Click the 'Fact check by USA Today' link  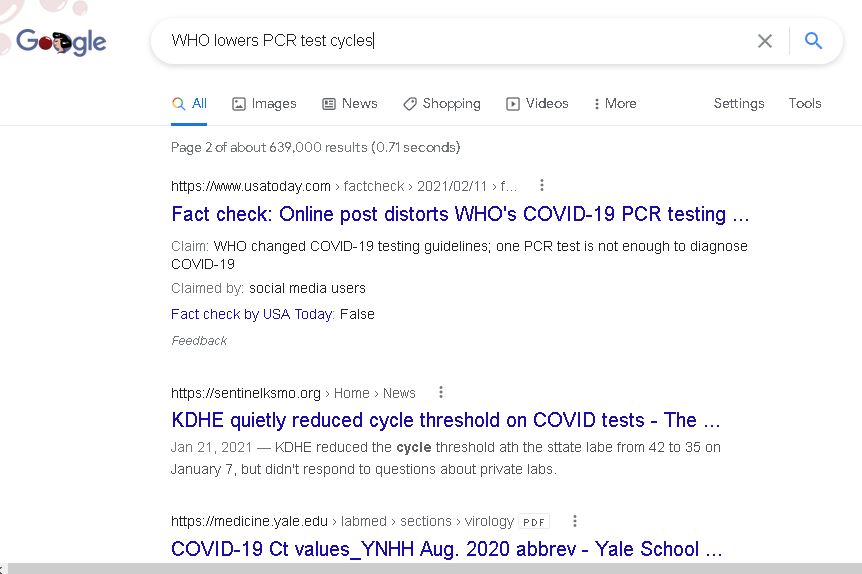[252, 314]
